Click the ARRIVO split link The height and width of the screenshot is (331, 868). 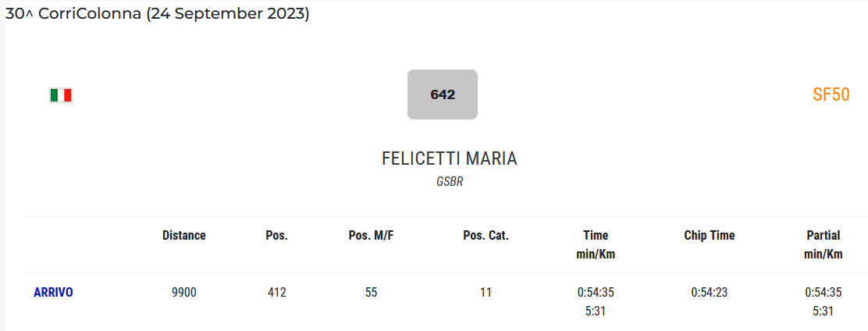(x=53, y=293)
